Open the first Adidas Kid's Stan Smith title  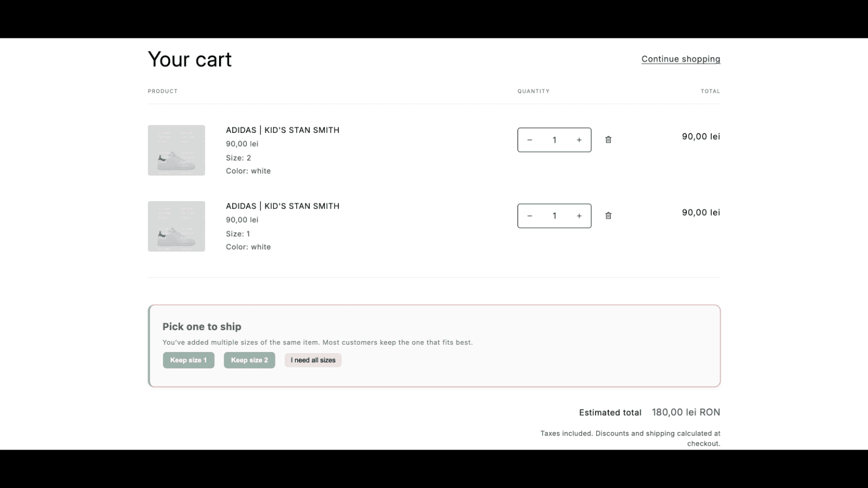pos(282,130)
